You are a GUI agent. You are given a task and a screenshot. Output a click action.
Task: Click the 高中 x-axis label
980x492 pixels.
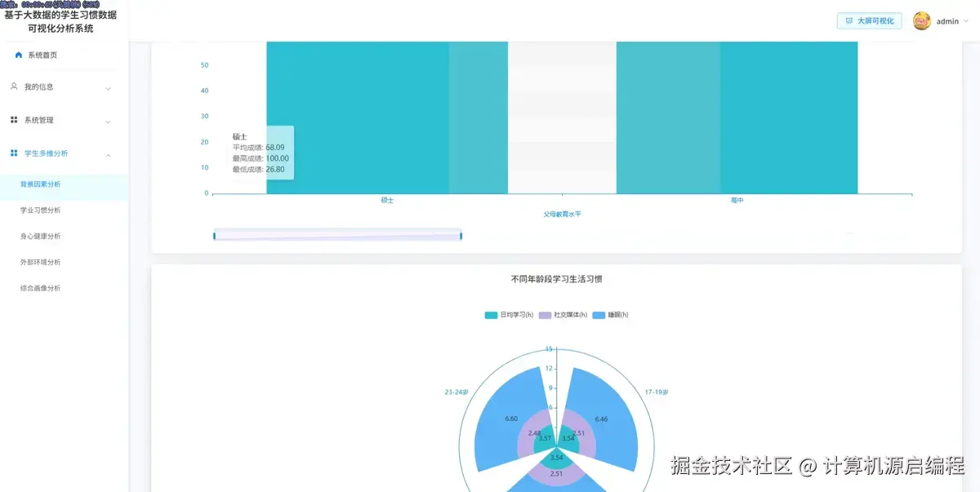coord(737,201)
